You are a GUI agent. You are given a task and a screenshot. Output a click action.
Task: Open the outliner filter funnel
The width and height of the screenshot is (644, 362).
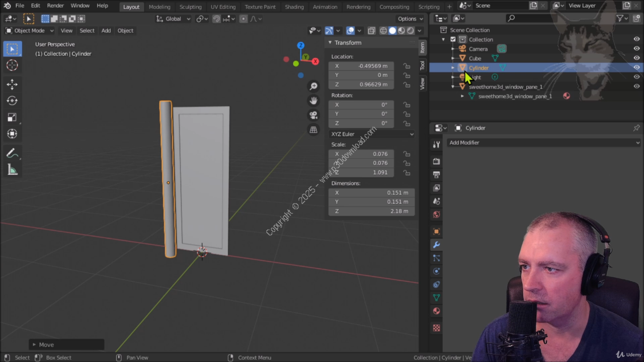[x=620, y=18]
